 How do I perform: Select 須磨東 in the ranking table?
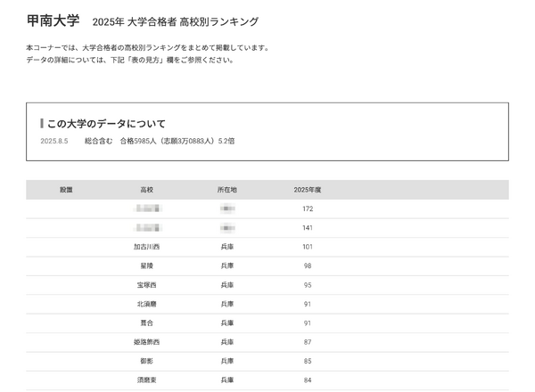147,380
